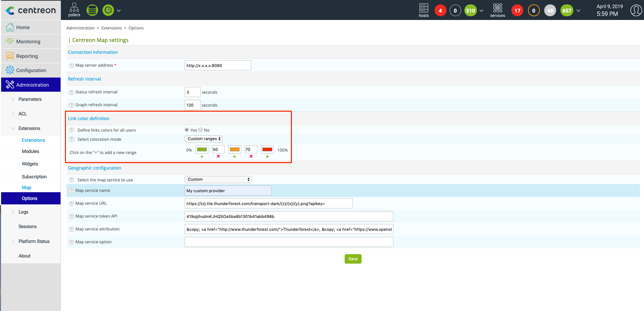Click the pollers icon in top bar
The image size is (644, 311).
tap(74, 10)
